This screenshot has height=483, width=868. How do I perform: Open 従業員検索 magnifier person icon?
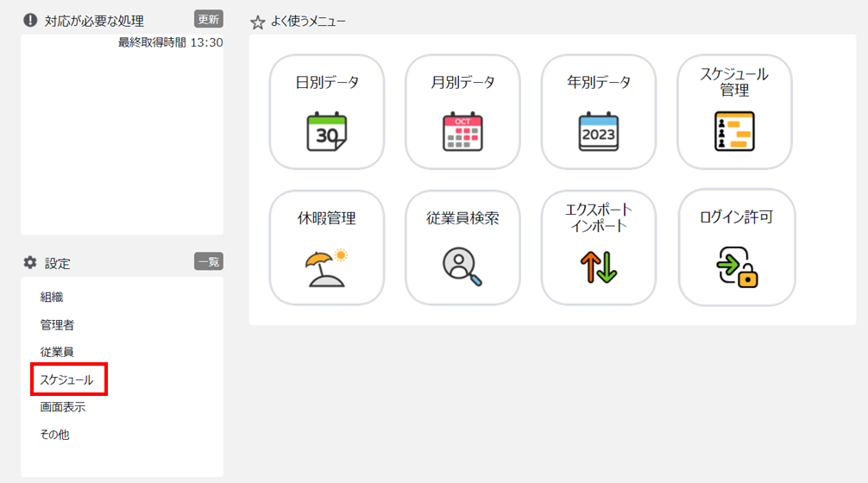click(x=462, y=267)
